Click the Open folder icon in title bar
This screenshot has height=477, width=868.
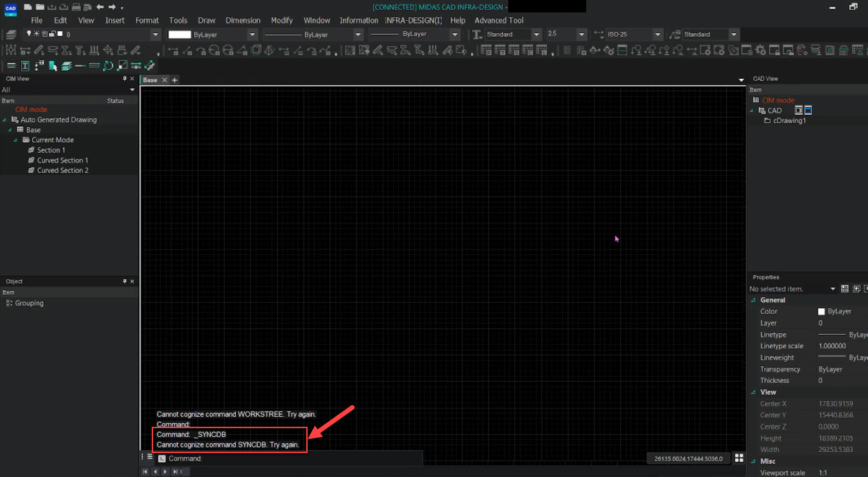[x=40, y=7]
